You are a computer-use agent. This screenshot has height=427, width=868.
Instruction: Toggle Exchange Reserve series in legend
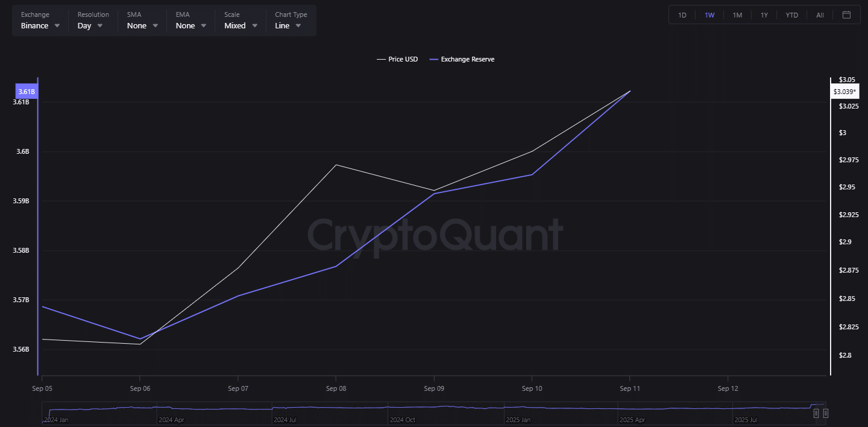point(462,59)
